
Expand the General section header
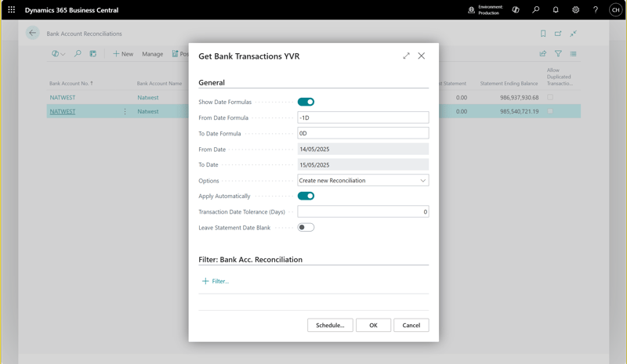pos(212,82)
